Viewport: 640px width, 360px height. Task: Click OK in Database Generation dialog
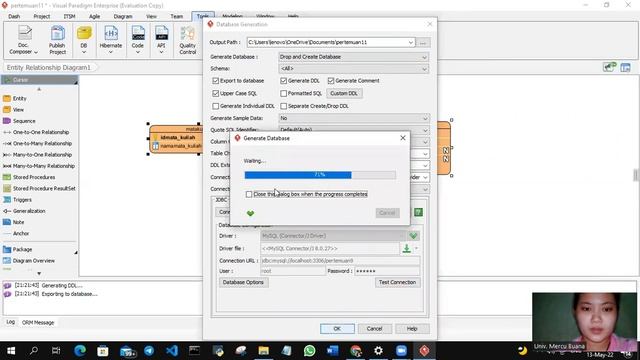[x=337, y=329]
